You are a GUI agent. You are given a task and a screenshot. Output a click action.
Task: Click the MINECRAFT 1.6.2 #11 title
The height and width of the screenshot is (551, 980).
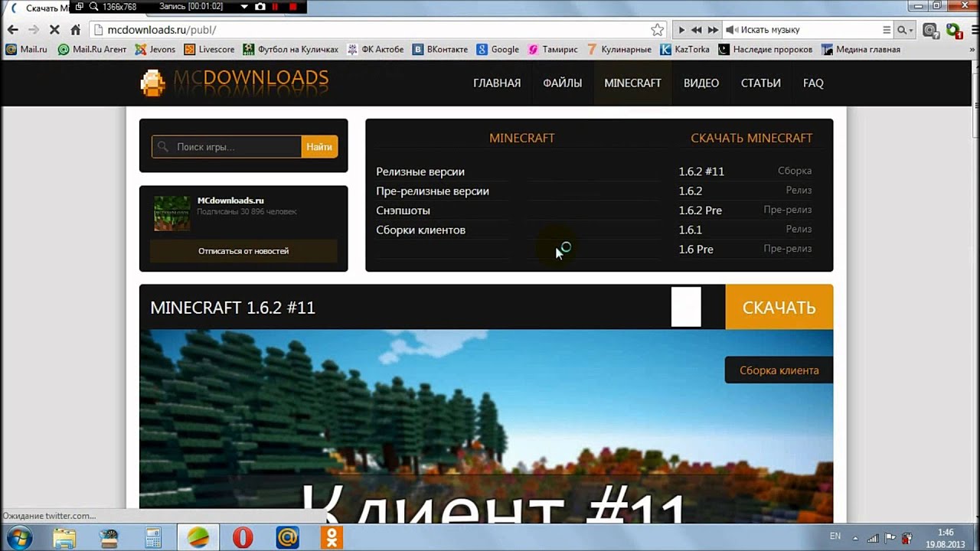(x=233, y=308)
